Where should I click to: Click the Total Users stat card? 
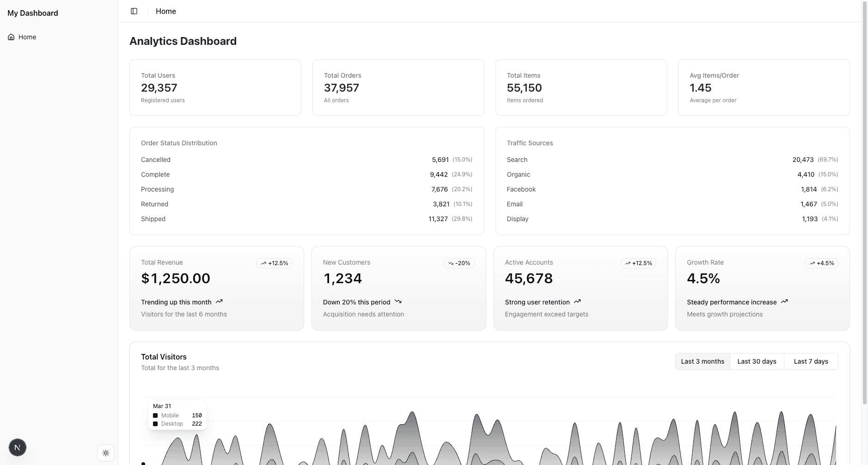click(215, 87)
